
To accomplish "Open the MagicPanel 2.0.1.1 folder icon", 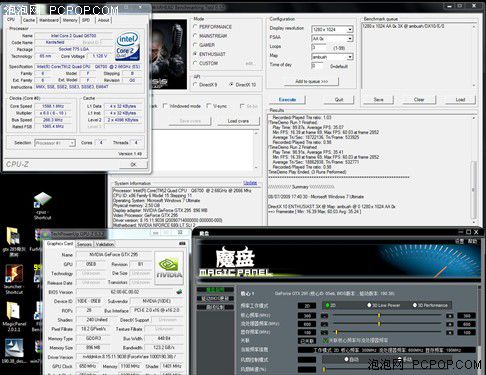I will click(14, 317).
